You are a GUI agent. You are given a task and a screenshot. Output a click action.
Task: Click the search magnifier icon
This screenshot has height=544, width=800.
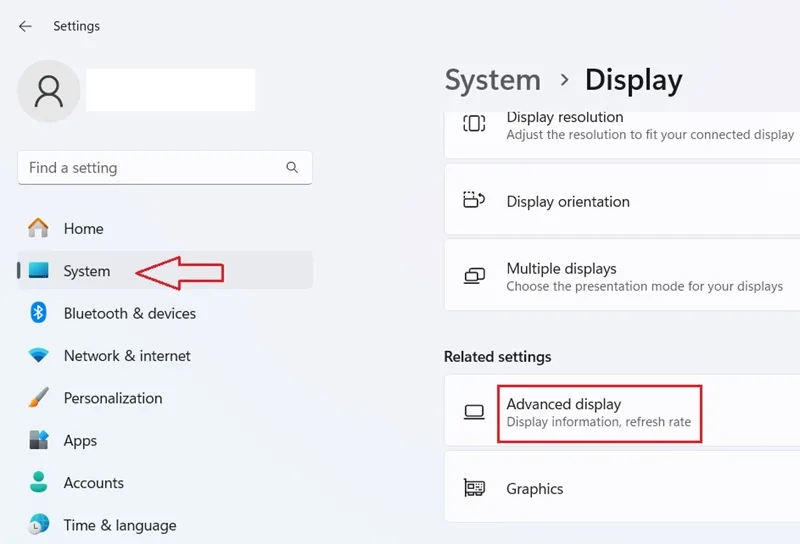click(292, 167)
